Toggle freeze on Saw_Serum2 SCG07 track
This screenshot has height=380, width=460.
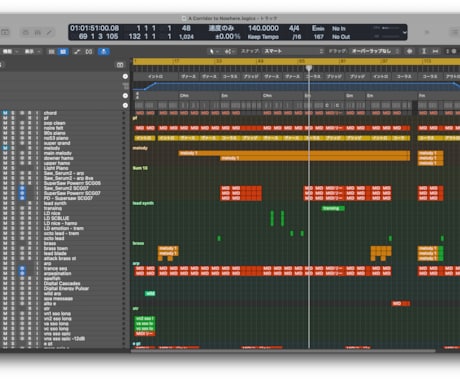(22, 188)
